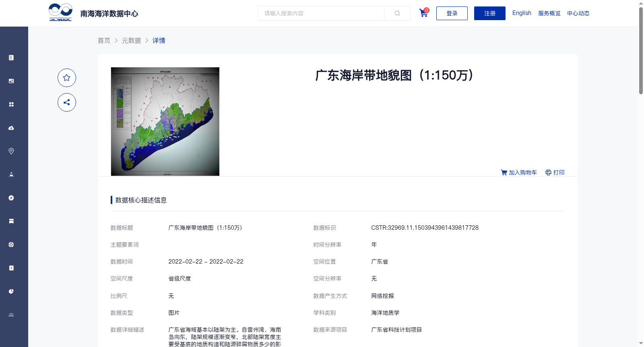Open the pie chart statistics sidebar icon

(11, 291)
